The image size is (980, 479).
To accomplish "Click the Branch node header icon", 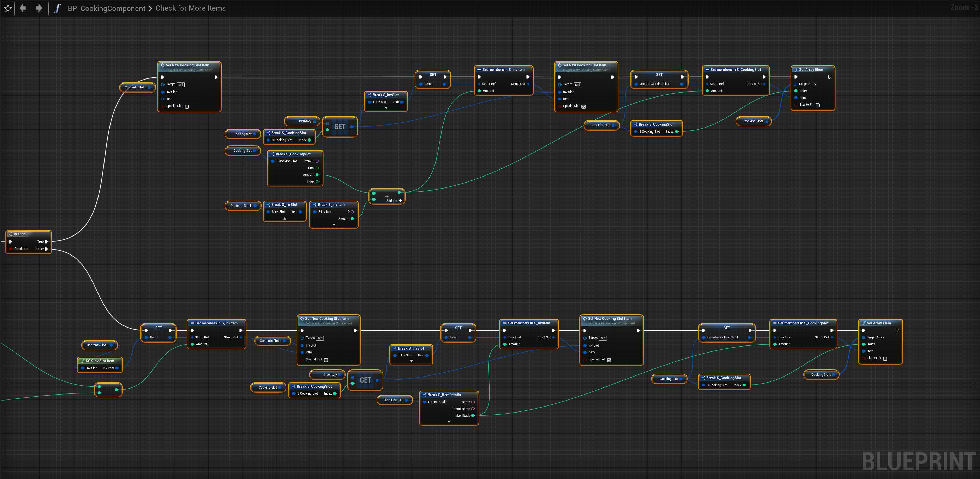I will (10, 234).
